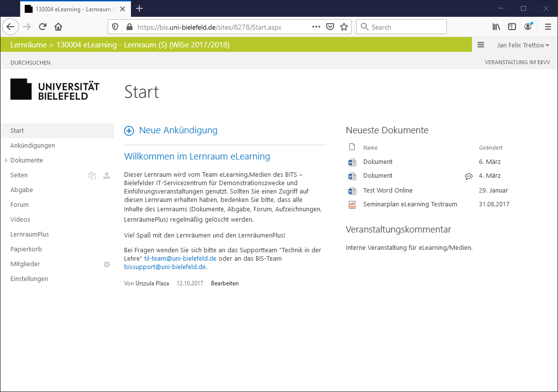Click the gear icon next to Mitglieder

click(x=107, y=265)
